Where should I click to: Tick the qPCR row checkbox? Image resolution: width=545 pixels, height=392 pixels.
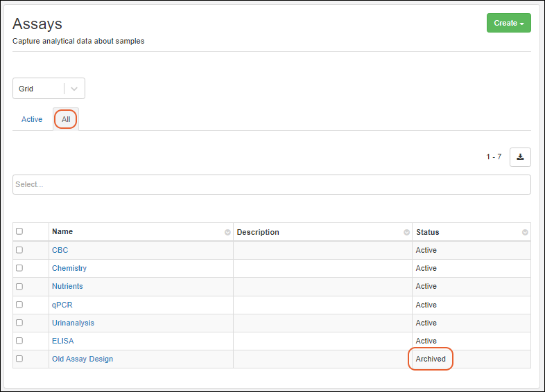tap(19, 305)
